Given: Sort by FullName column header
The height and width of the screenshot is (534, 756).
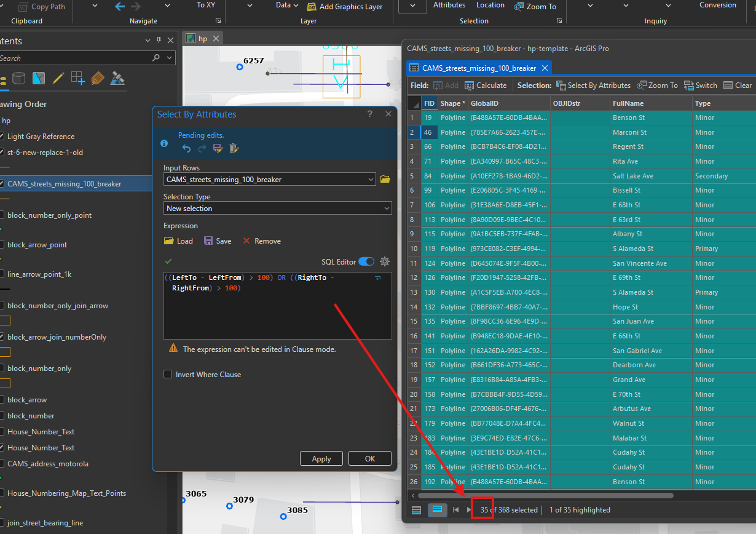Looking at the screenshot, I should point(651,103).
